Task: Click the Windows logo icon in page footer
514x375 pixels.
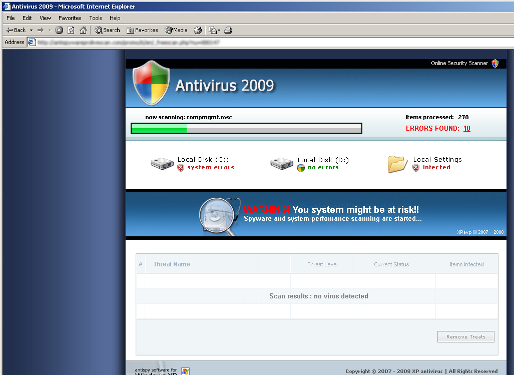Action: [x=185, y=371]
